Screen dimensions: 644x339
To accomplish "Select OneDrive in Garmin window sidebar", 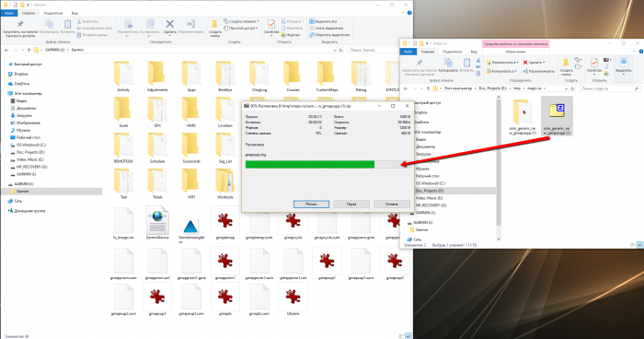I will [22, 84].
